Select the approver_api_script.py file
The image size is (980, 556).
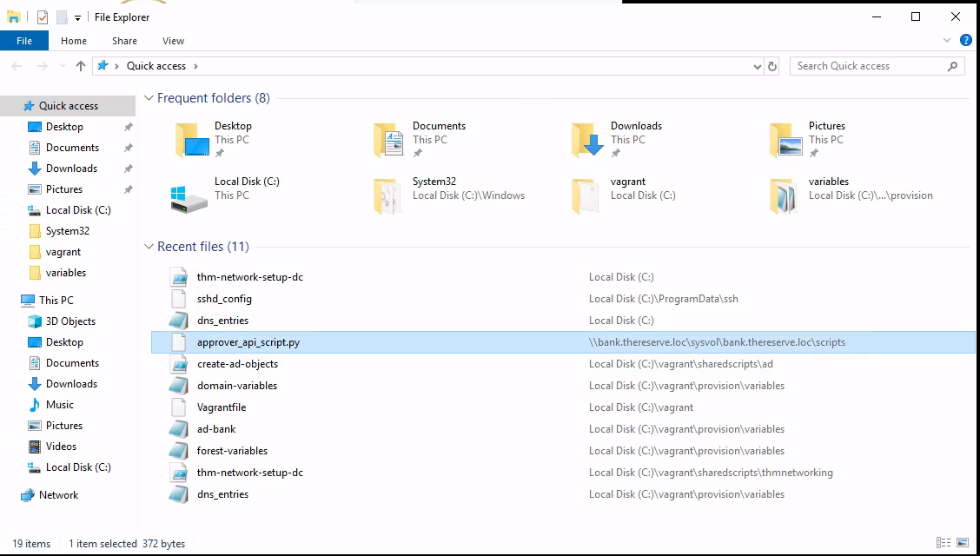point(562,342)
